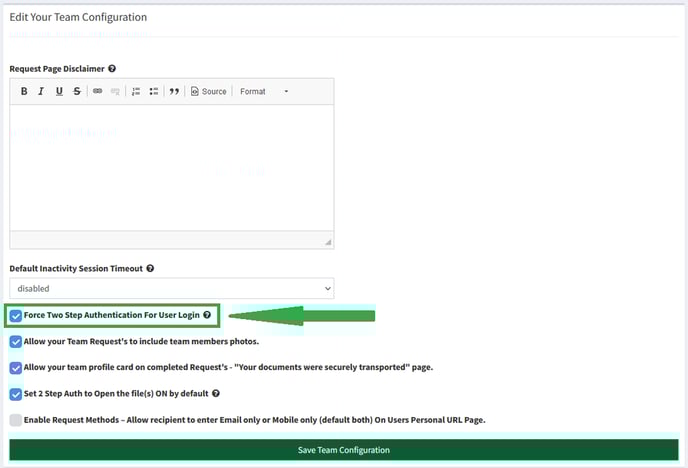Toggle bold formatting in disclaimer editor
The height and width of the screenshot is (468, 688).
pos(24,91)
